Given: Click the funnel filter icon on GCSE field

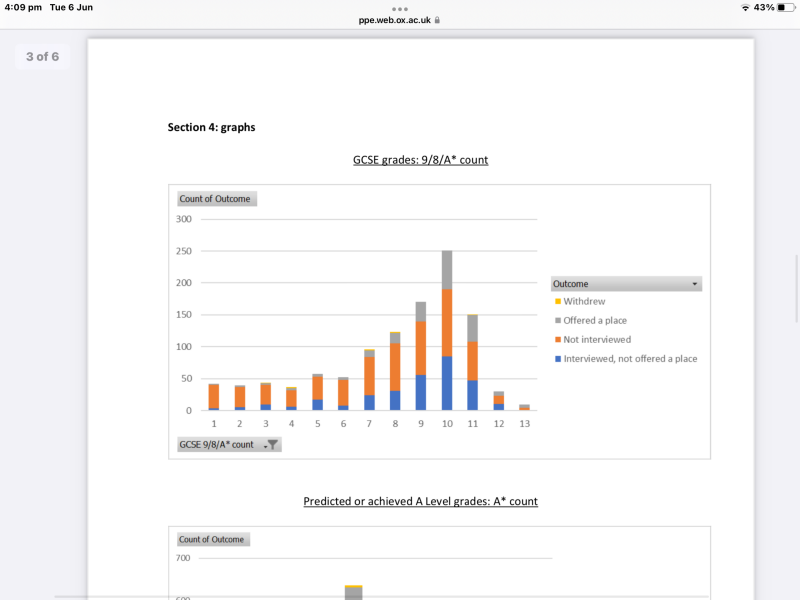Looking at the screenshot, I should click(272, 444).
